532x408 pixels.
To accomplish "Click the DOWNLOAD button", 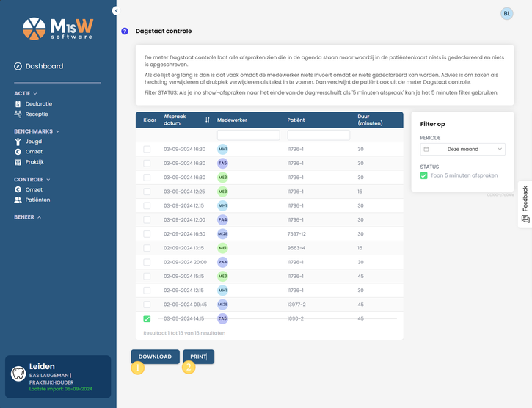I will [155, 357].
